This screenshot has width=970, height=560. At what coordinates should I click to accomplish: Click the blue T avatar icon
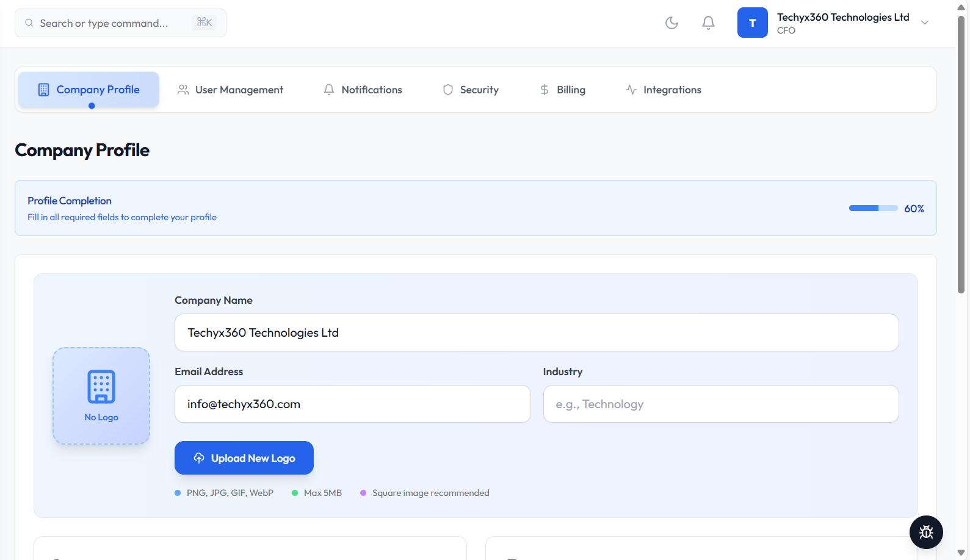(x=752, y=23)
